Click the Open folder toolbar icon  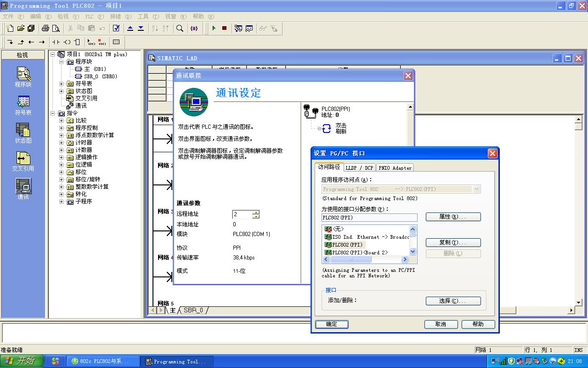coord(21,29)
